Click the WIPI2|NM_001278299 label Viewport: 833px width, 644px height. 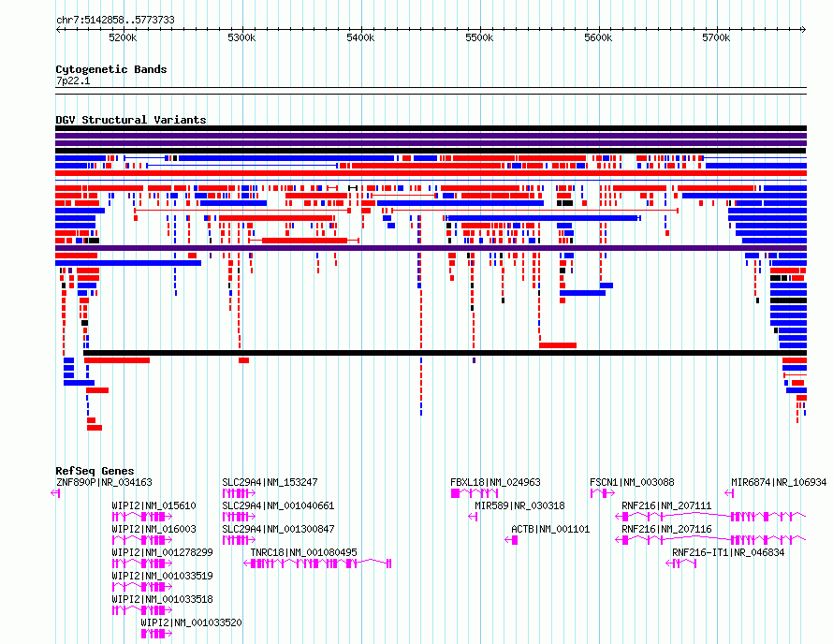tap(163, 552)
